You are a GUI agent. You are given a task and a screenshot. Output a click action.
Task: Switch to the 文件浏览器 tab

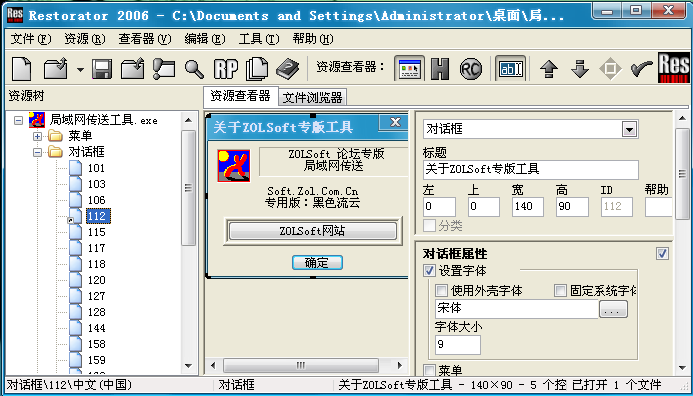pos(312,97)
